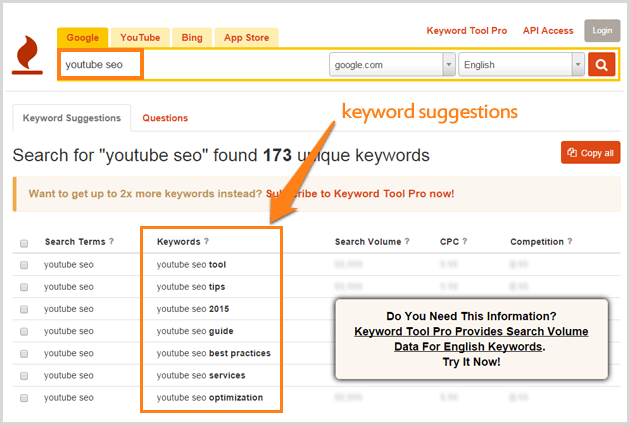The height and width of the screenshot is (425, 630).
Task: Check the box for youtube seo optimization row
Action: tap(24, 397)
